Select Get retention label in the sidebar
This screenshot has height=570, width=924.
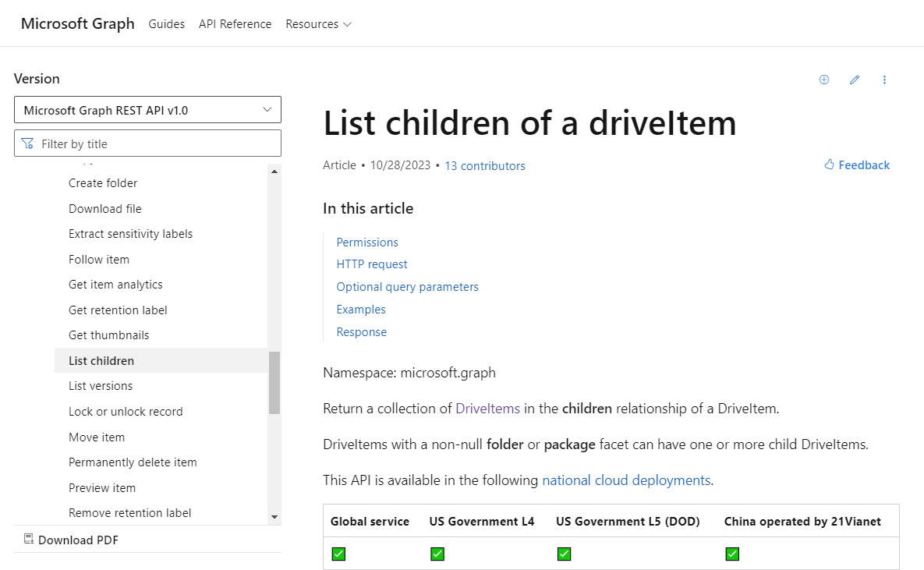click(x=118, y=310)
